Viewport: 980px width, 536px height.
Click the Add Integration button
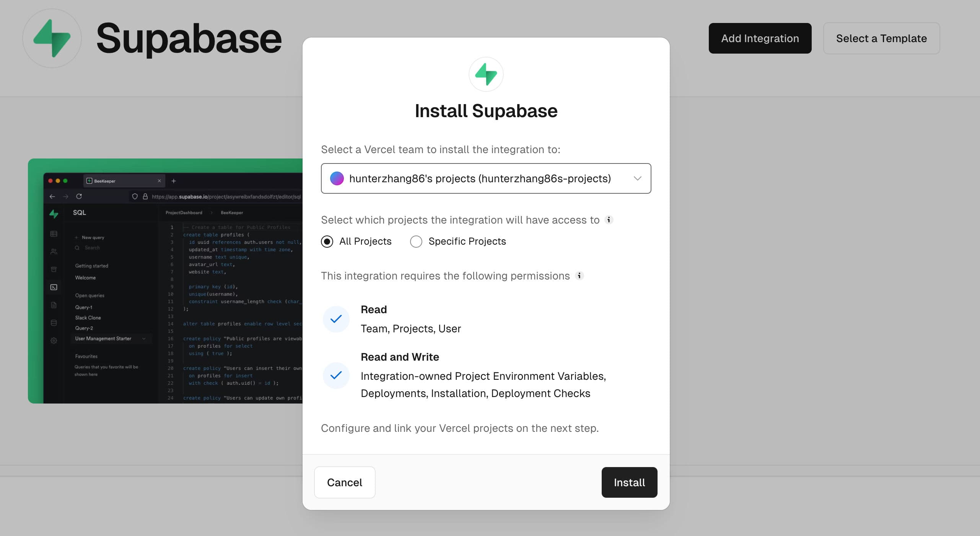click(x=760, y=38)
